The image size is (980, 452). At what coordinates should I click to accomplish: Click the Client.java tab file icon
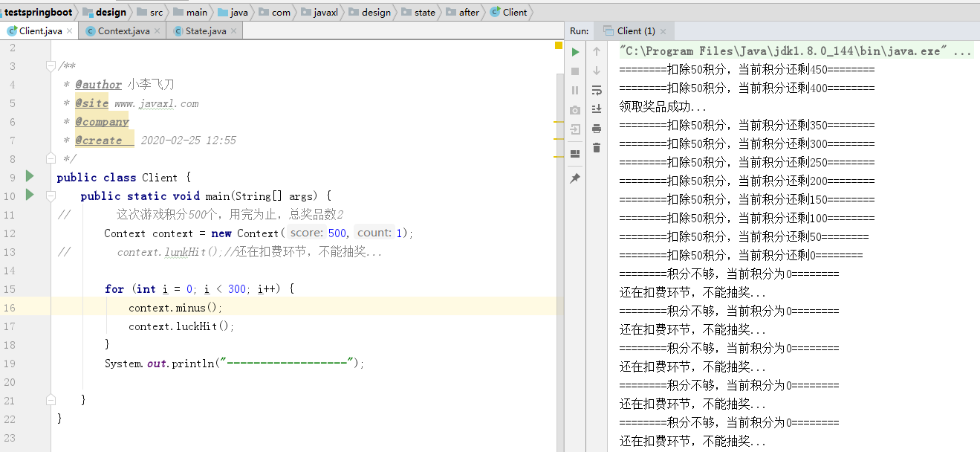click(12, 31)
